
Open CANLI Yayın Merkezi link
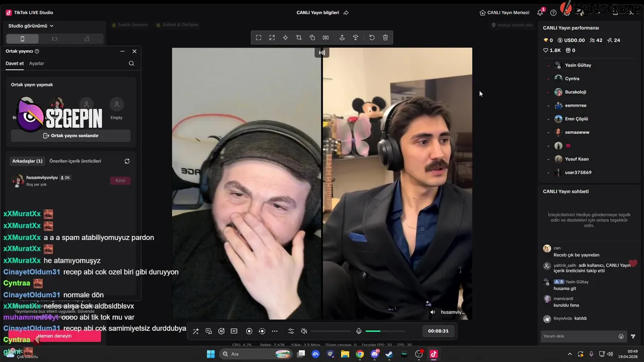505,13
